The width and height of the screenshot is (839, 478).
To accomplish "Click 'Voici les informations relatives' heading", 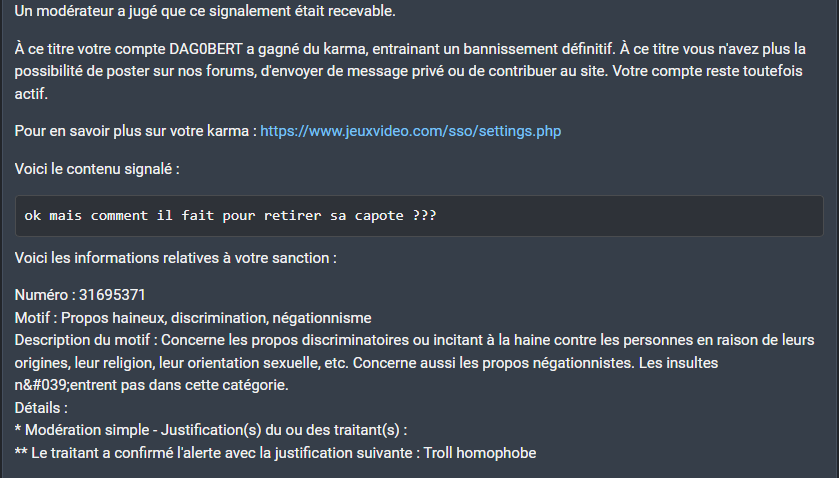I will (175, 258).
